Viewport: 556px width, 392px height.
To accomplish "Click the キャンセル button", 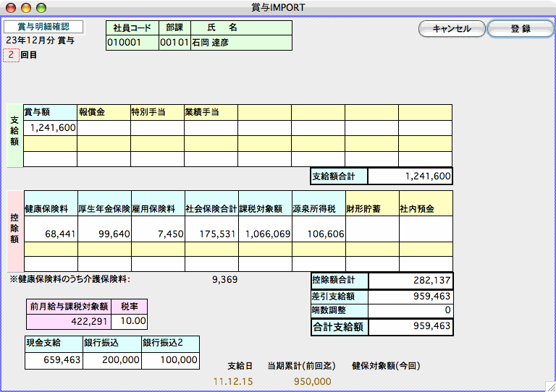I will [x=452, y=29].
